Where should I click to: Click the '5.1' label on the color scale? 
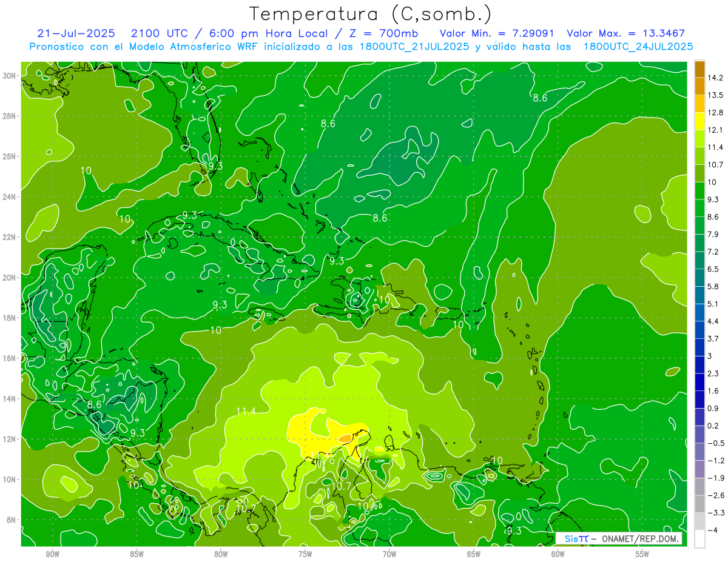pyautogui.click(x=714, y=304)
